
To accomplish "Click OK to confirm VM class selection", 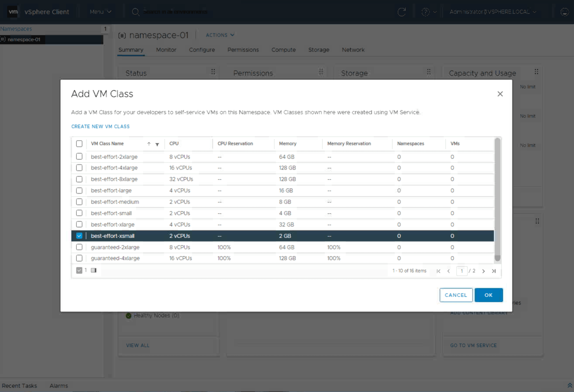I will [x=488, y=295].
